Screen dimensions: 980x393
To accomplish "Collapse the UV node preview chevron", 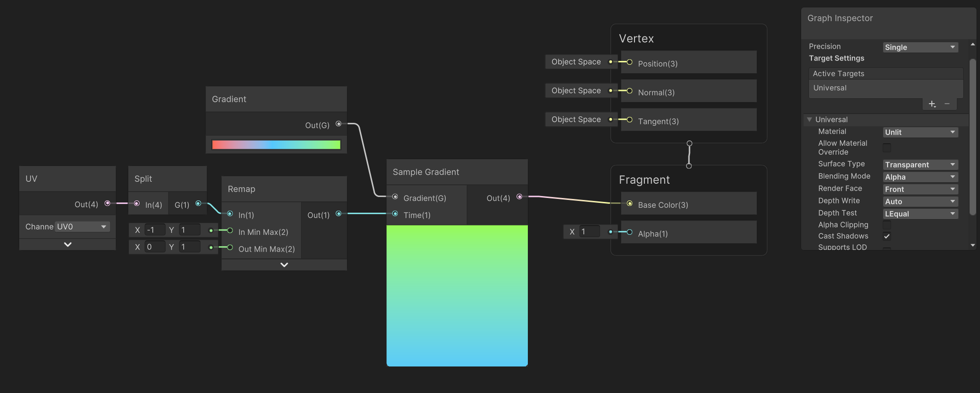I will 67,245.
